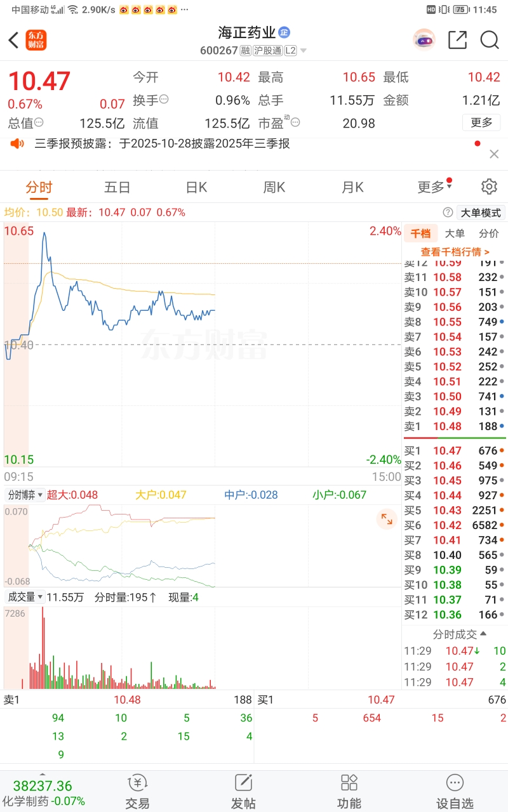The height and width of the screenshot is (812, 508).
Task: Switch order book to 大单 view
Action: (x=455, y=233)
